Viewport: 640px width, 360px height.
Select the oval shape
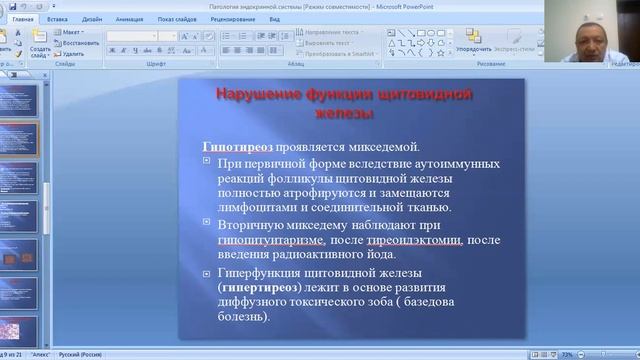431,33
